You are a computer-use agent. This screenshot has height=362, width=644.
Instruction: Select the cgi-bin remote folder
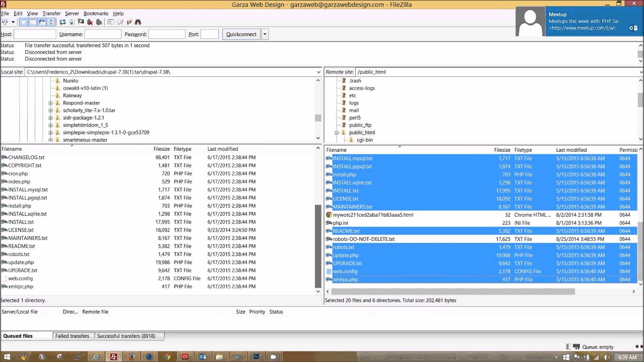point(365,140)
